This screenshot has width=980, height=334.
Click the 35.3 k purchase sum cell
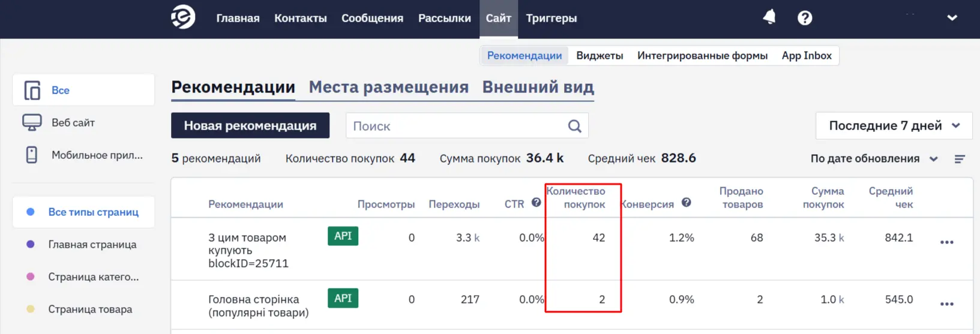pos(829,238)
